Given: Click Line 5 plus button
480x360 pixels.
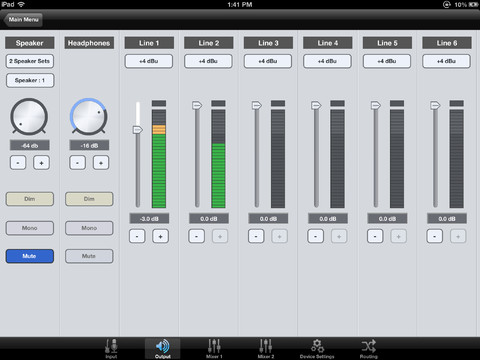Looking at the screenshot, I should coord(398,236).
